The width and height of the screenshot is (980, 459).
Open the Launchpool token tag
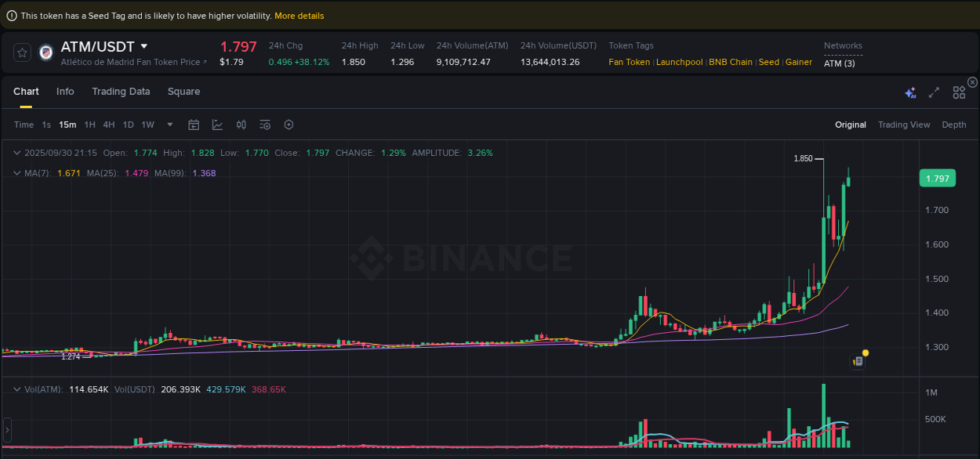point(679,62)
